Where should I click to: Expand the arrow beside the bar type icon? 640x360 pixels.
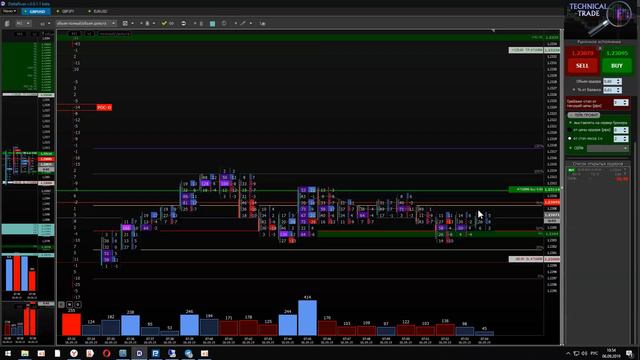[49, 24]
